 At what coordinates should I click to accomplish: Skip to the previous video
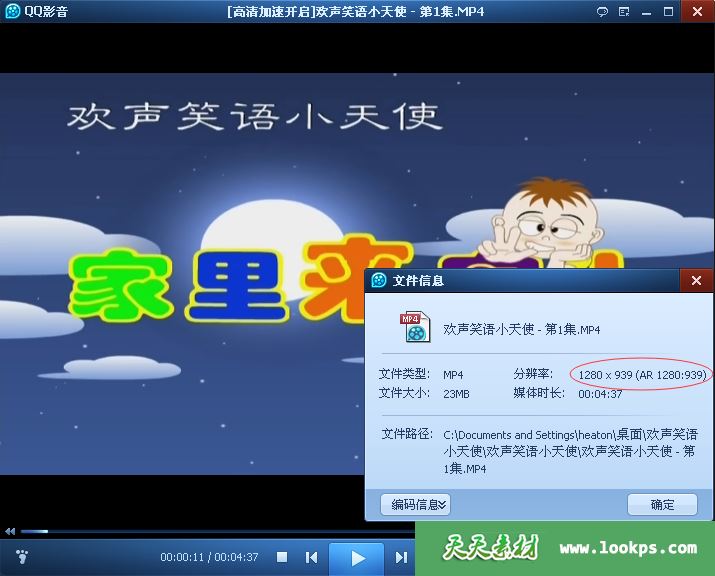pyautogui.click(x=311, y=557)
